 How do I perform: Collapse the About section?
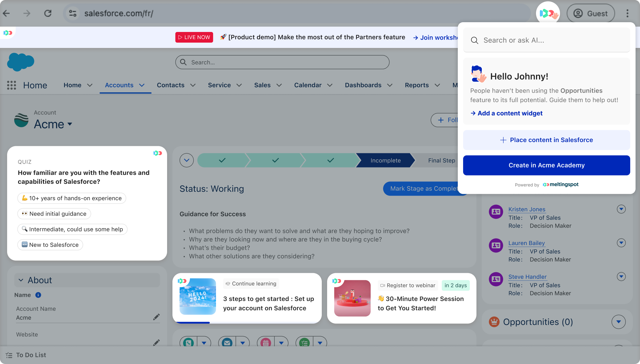21,280
